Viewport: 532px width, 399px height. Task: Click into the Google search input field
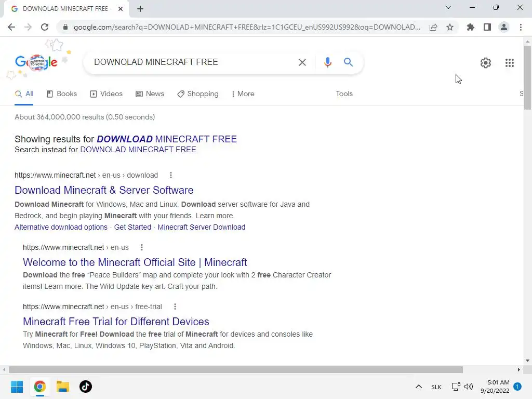(193, 62)
